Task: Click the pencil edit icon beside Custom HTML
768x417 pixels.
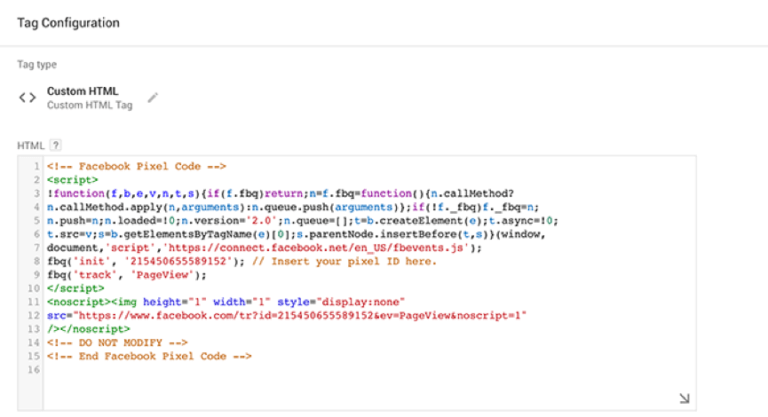Action: tap(153, 98)
